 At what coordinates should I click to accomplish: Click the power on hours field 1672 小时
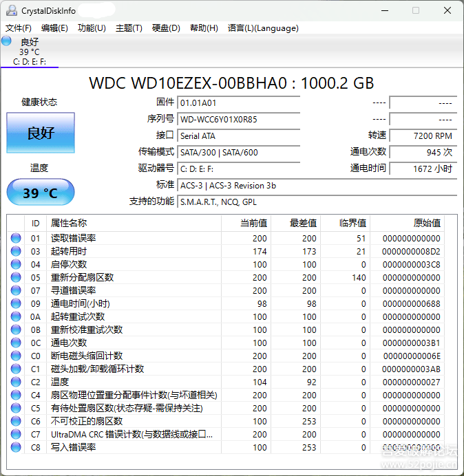click(423, 169)
